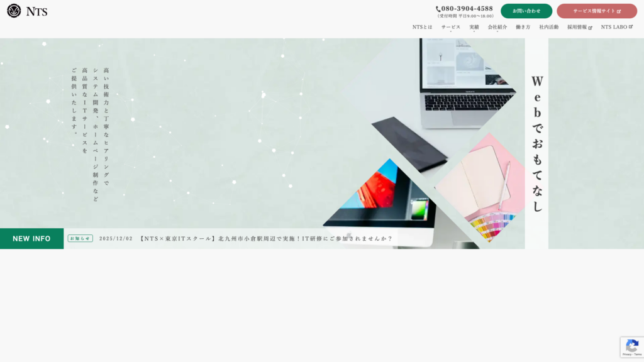Screen dimensions: 644x362
Task: Open the 働き方 menu item
Action: pos(523,27)
